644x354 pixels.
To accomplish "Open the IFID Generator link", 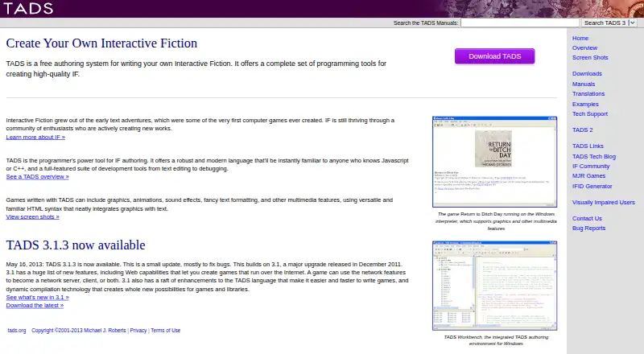I will point(592,186).
